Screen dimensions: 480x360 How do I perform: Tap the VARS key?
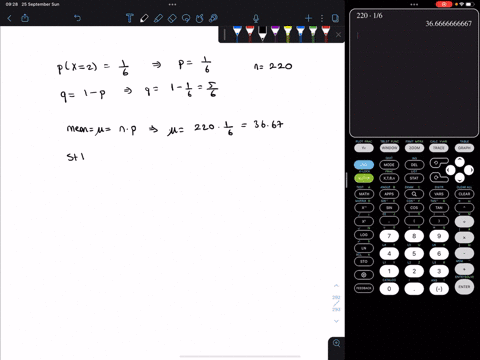pyautogui.click(x=439, y=194)
